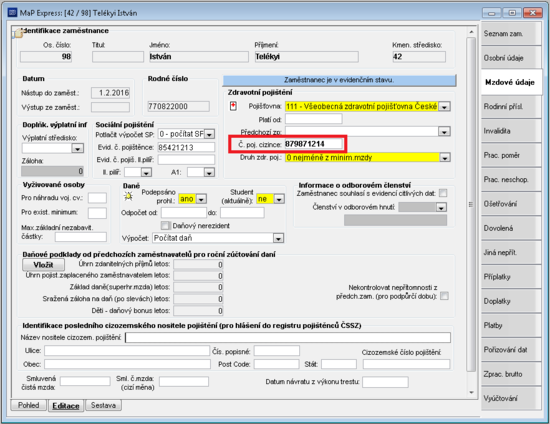Switch to Vyúčtování tab
The image size is (550, 424).
[510, 398]
